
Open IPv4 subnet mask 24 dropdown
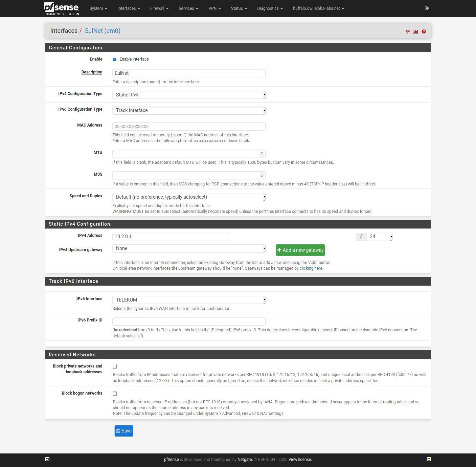coord(379,237)
